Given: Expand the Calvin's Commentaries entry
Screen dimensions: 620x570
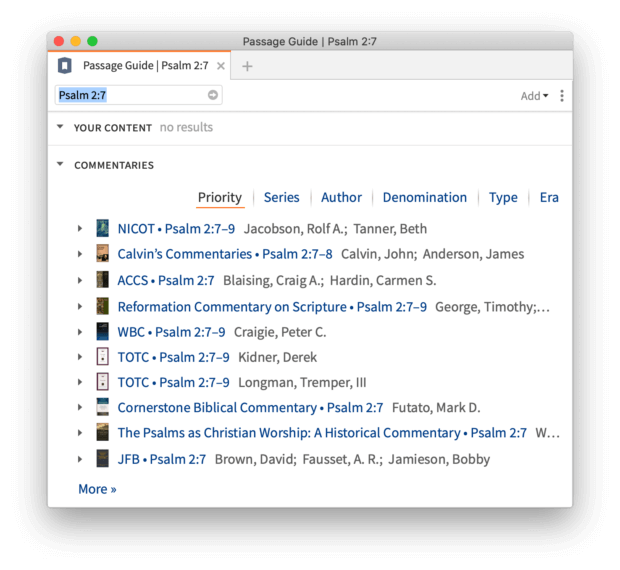Looking at the screenshot, I should [x=80, y=254].
